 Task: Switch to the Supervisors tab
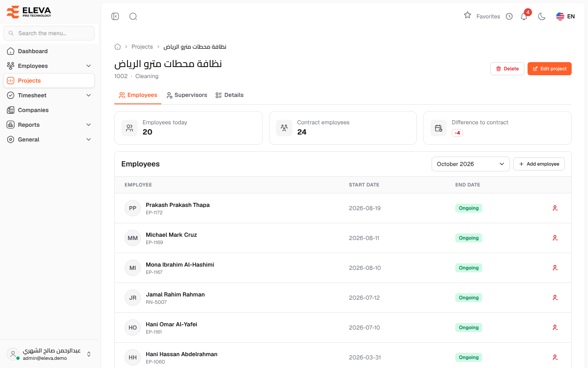pos(187,95)
